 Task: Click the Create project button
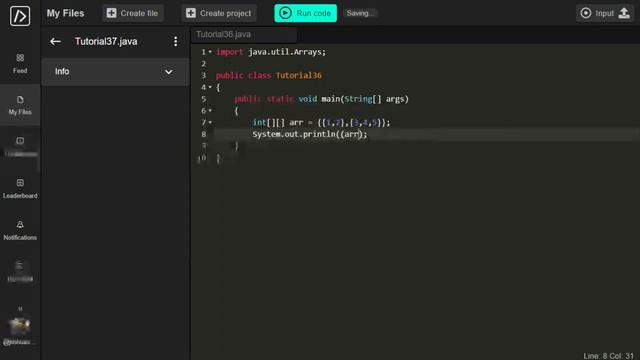click(219, 13)
